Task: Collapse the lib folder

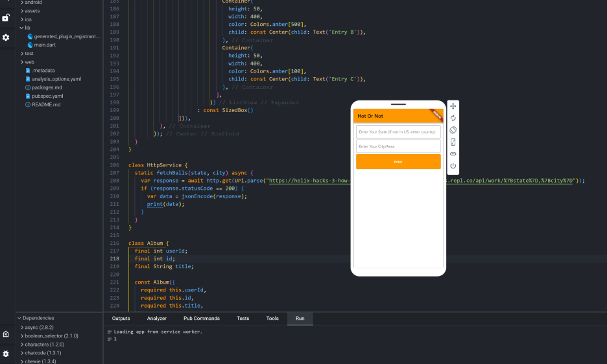Action: [x=21, y=28]
